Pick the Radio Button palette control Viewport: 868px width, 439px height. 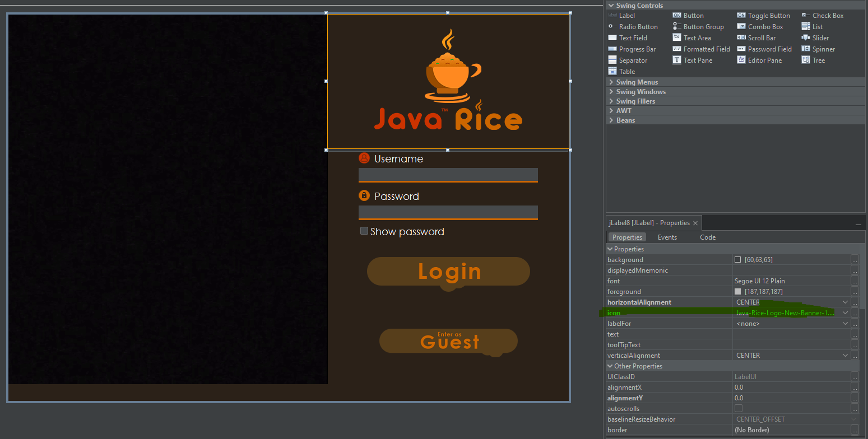(x=633, y=27)
